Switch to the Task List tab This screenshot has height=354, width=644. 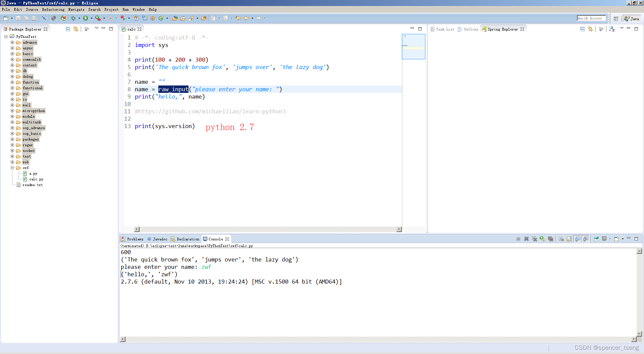(442, 29)
